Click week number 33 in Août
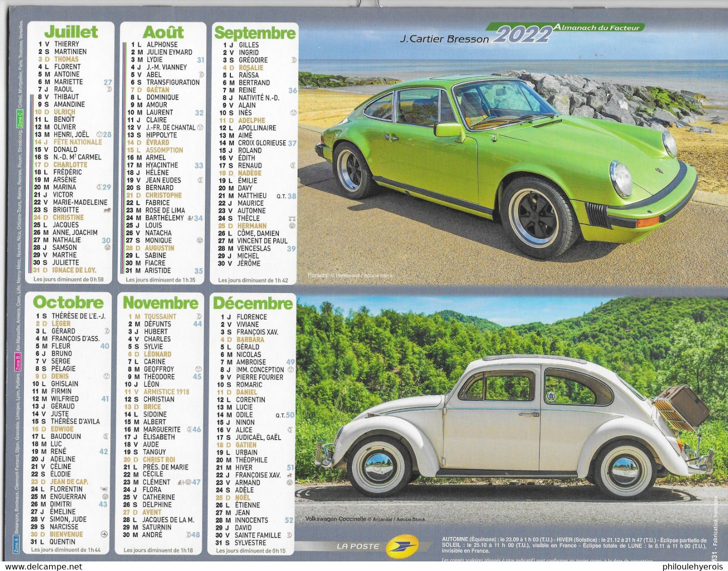Viewport: 728px width, 571px height. tap(199, 165)
